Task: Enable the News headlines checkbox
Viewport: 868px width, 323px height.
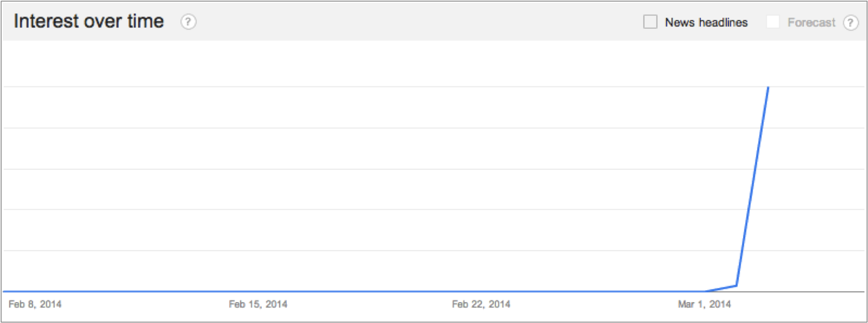Action: (650, 22)
